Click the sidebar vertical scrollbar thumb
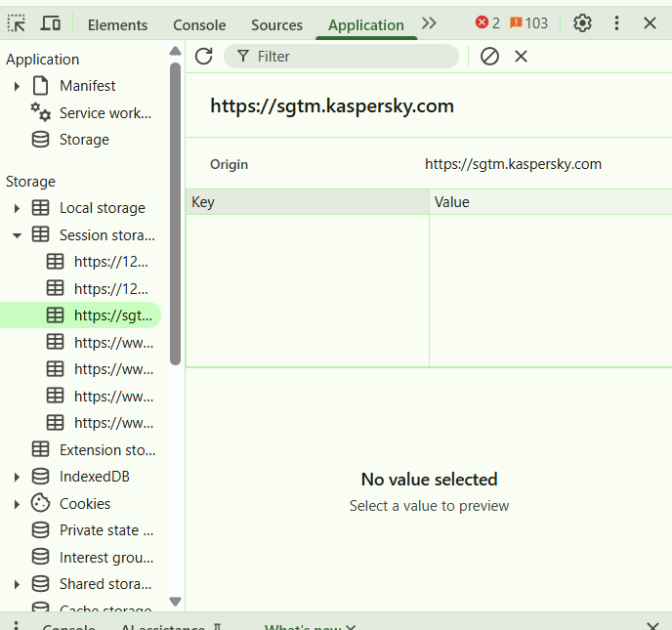Image resolution: width=672 pixels, height=630 pixels. pyautogui.click(x=175, y=214)
